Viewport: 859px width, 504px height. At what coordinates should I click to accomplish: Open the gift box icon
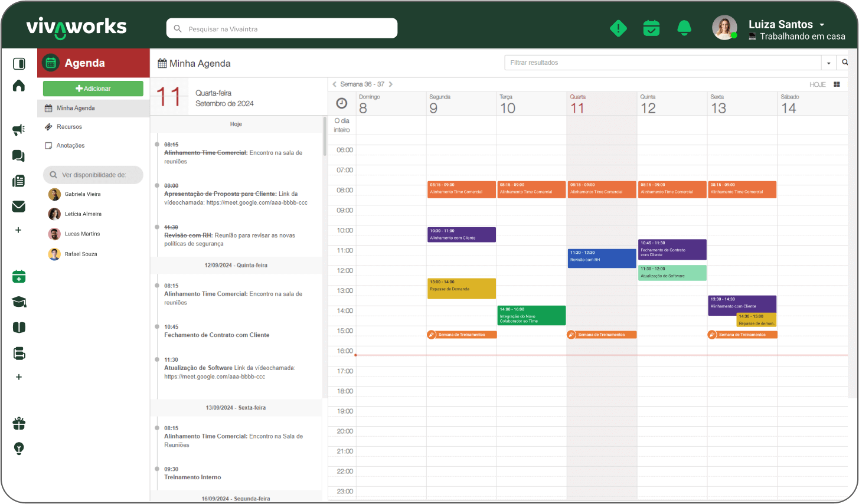(19, 423)
